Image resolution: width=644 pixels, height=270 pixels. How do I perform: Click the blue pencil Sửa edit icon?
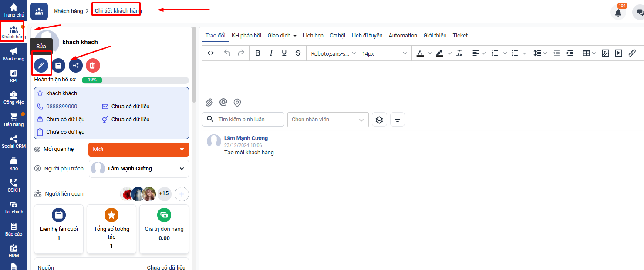click(41, 66)
